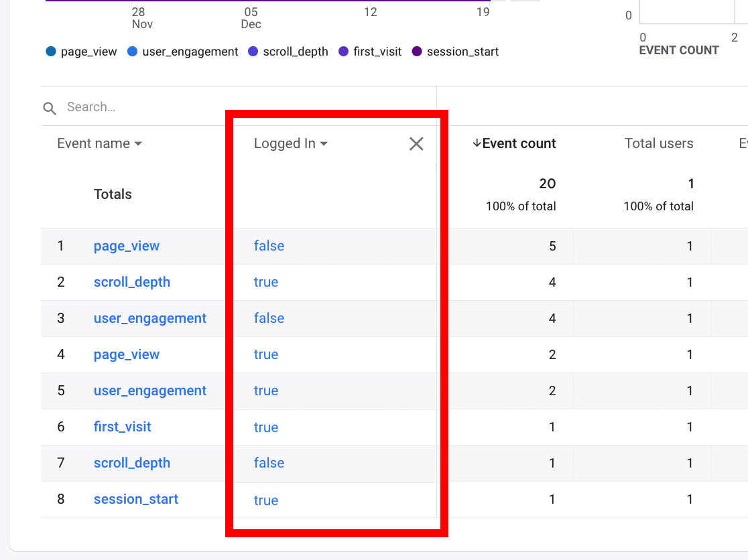The image size is (748, 560).
Task: Click the page_view legend color dot
Action: coord(51,52)
